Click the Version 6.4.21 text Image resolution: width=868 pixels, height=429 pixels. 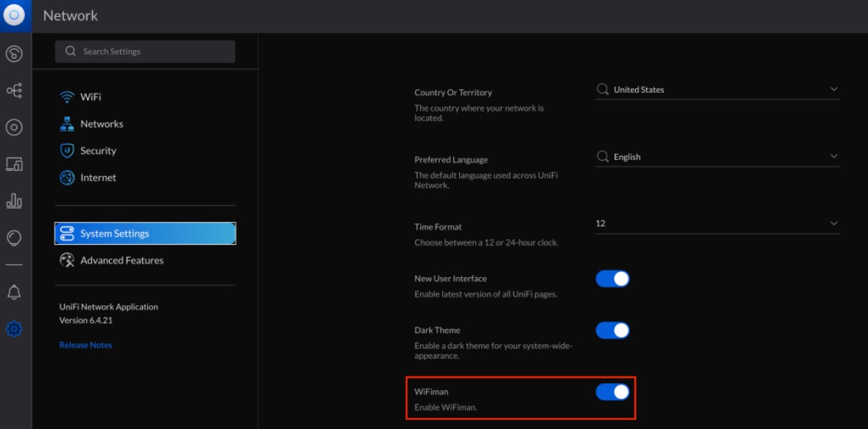(x=85, y=320)
